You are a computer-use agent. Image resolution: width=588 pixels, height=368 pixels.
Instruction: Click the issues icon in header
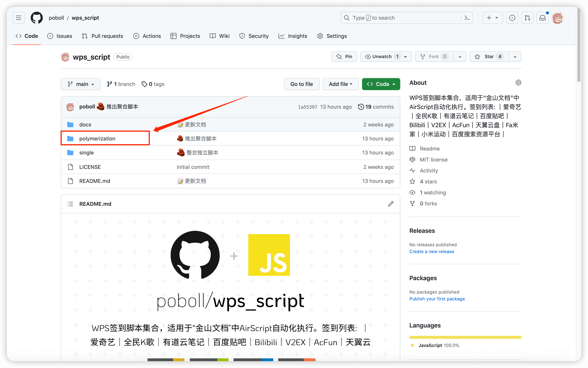[x=512, y=18]
